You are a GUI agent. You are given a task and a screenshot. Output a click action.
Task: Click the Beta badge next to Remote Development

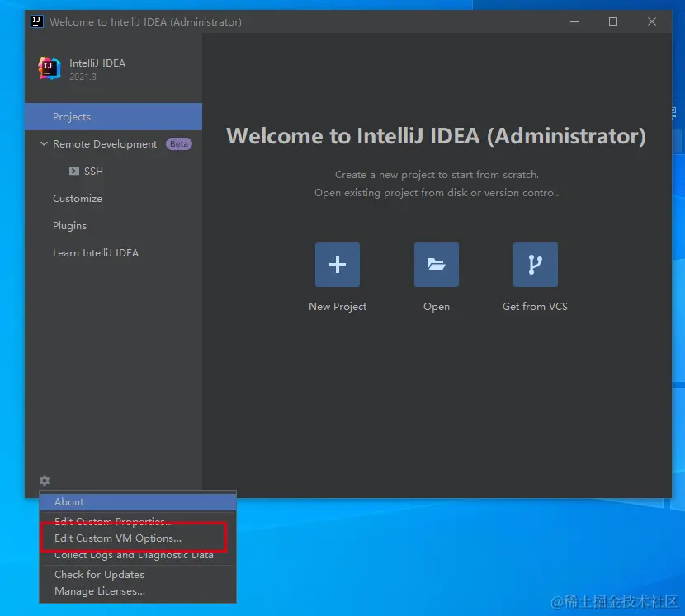178,144
